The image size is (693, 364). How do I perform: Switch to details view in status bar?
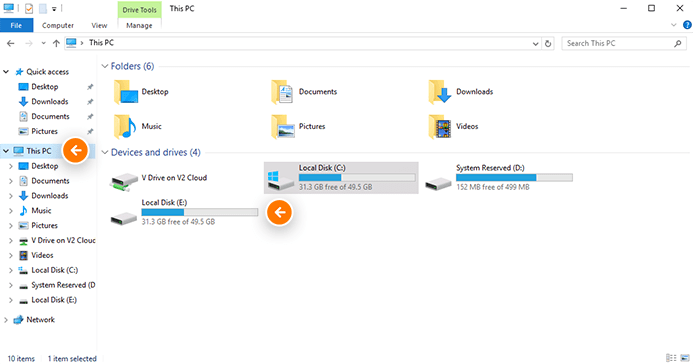click(671, 358)
